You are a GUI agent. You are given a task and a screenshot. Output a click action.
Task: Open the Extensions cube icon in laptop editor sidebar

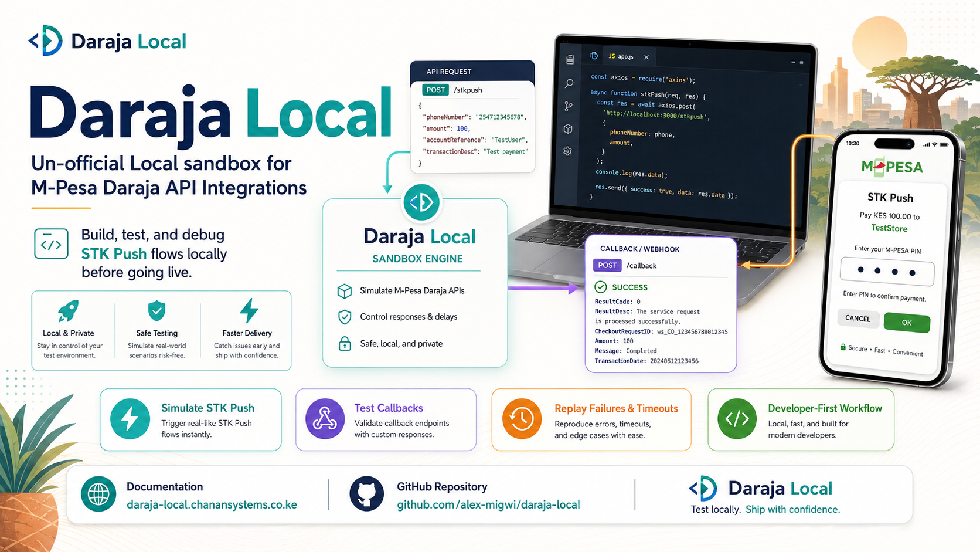568,128
